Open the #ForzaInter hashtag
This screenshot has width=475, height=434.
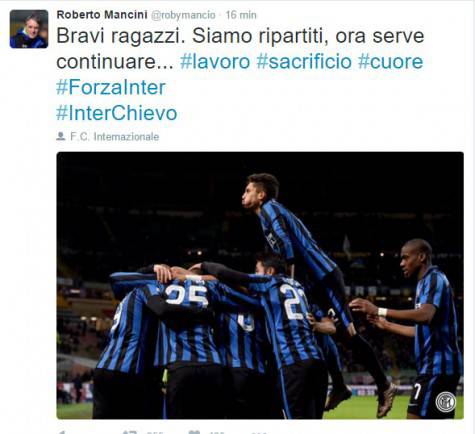(111, 87)
